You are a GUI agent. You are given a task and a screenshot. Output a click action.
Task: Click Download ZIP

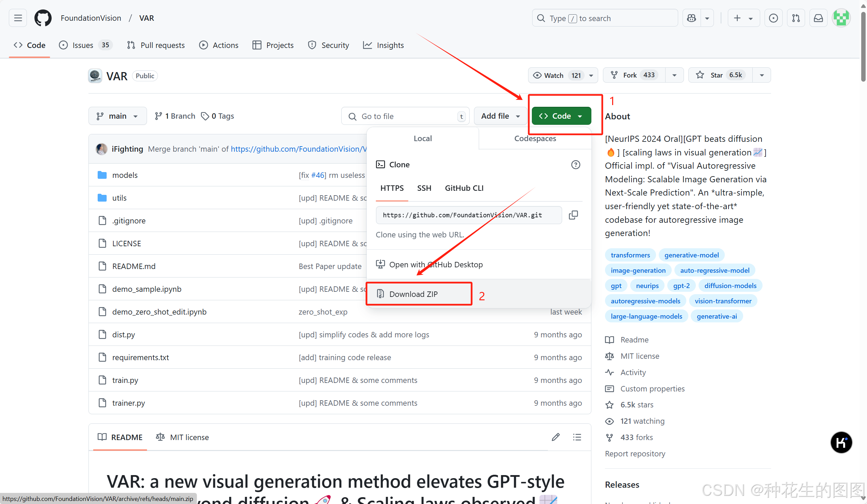tap(413, 294)
